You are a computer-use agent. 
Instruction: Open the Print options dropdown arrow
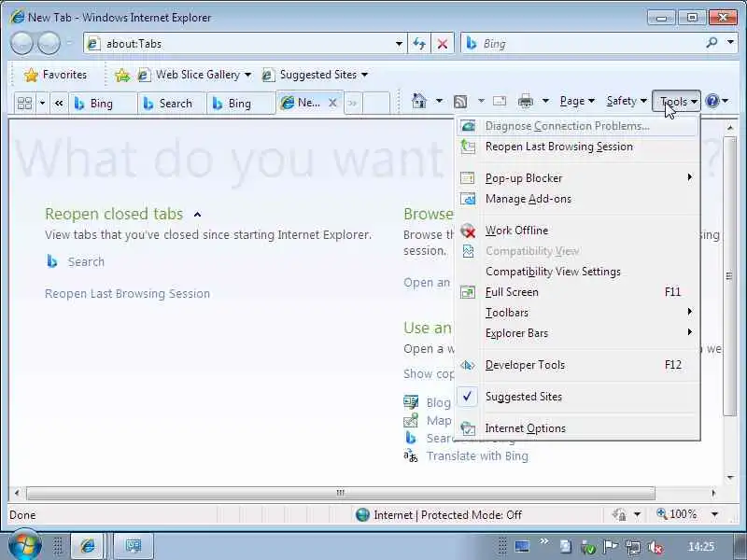click(545, 101)
